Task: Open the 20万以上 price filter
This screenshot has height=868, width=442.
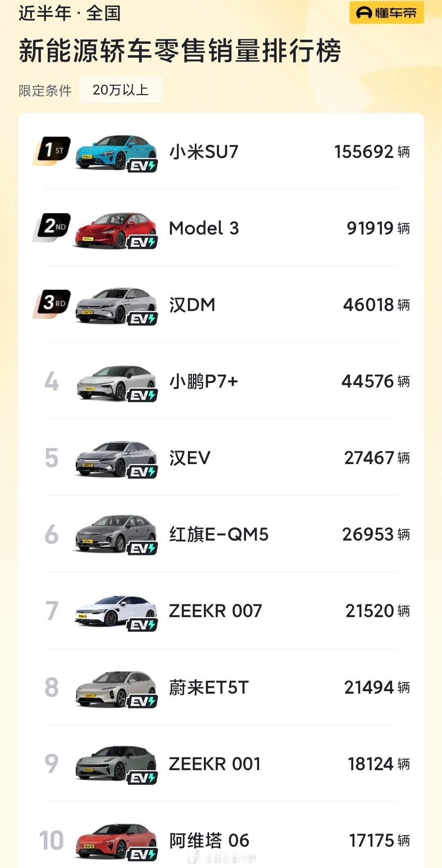Action: (121, 90)
